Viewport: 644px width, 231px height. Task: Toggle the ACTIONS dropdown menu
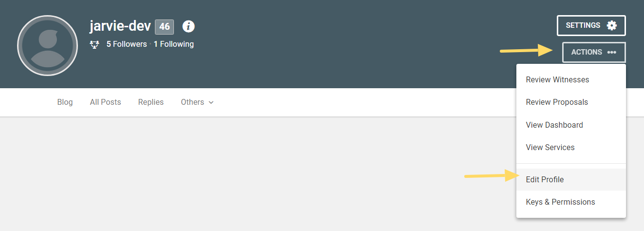coord(594,52)
